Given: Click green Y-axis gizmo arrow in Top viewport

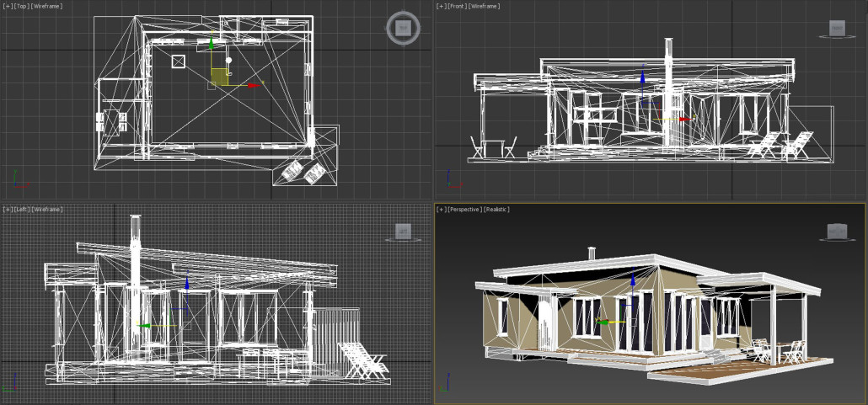Looking at the screenshot, I should (211, 41).
